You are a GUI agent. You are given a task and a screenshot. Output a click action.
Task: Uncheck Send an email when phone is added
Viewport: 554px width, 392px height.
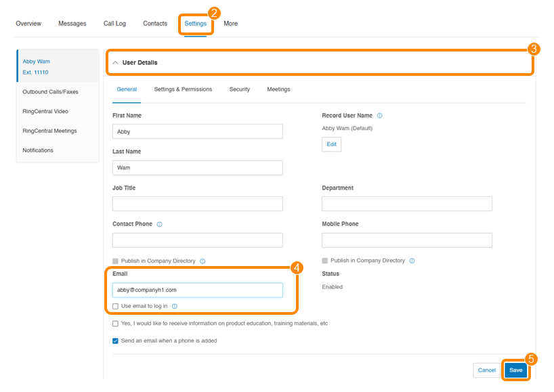(116, 341)
